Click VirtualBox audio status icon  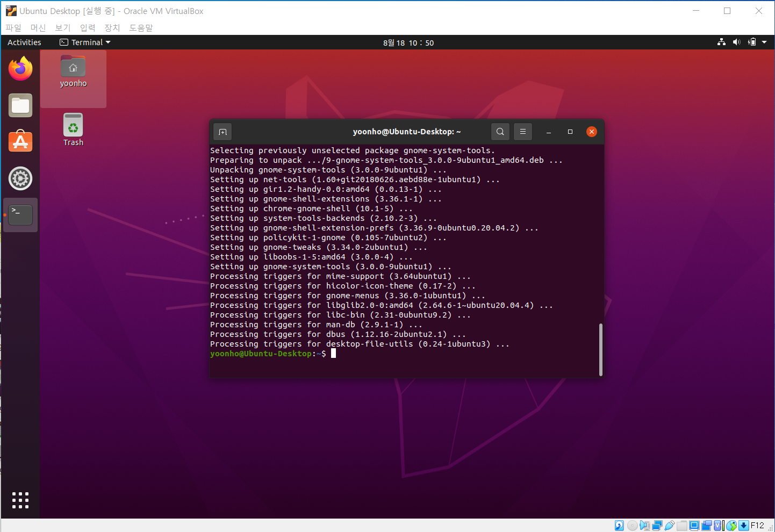tap(645, 526)
